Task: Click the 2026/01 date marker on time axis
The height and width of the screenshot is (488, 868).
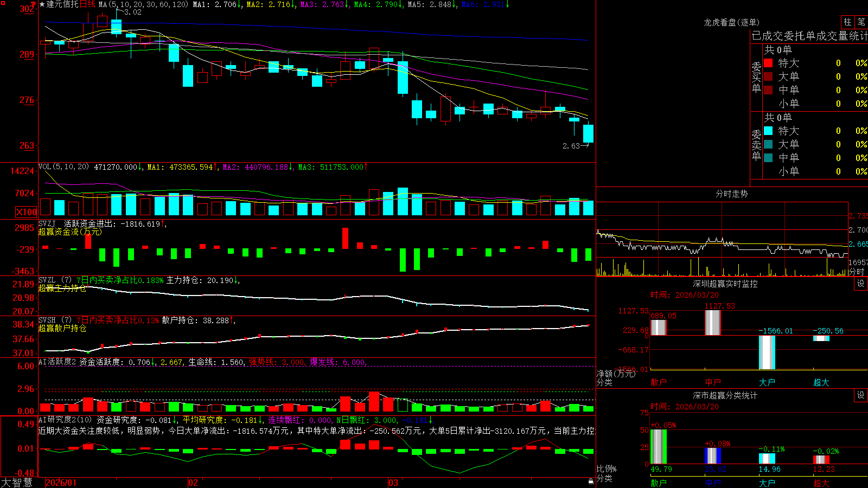Action: [61, 483]
